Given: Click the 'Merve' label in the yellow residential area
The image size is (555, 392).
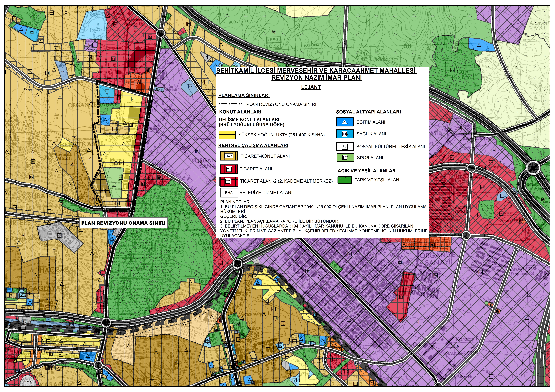Looking at the screenshot, I should pos(117,160).
